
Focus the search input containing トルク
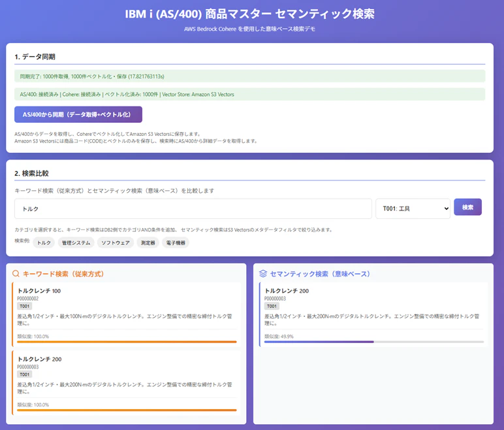(193, 208)
